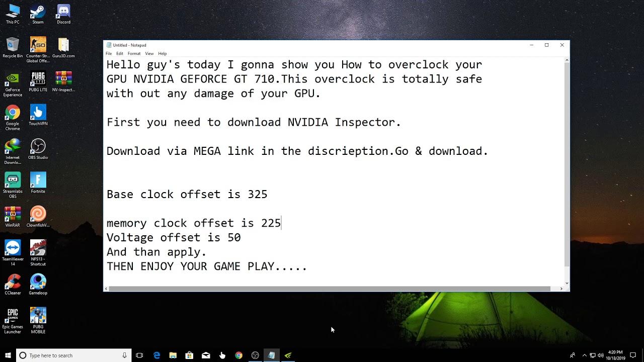
Task: Open TouchVPN hand icon in taskbar
Action: [222, 355]
